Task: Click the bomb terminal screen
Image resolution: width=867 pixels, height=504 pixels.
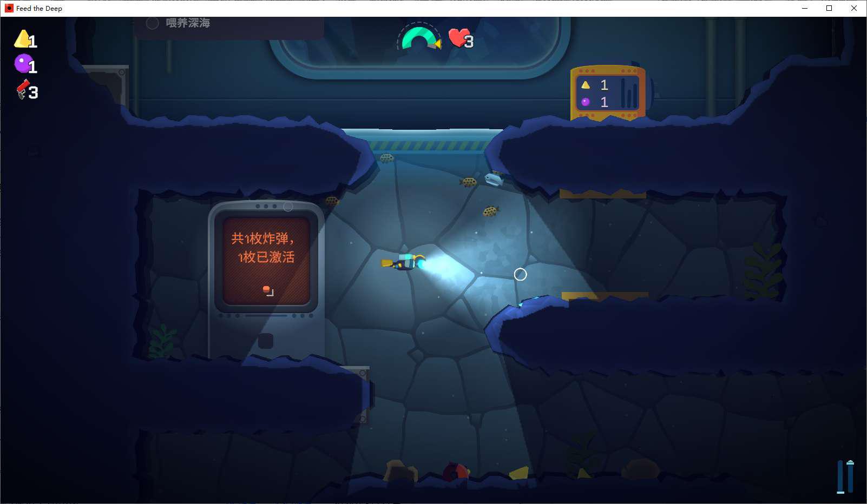Action: pyautogui.click(x=266, y=261)
